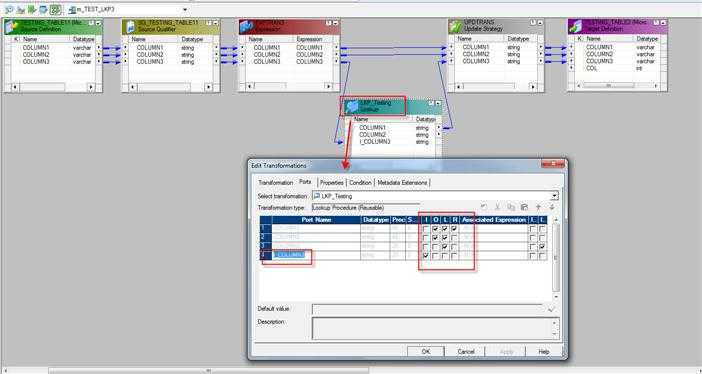Viewport: 702px width, 374px height.
Task: Expand the Default value validation dropdown
Action: click(x=551, y=310)
